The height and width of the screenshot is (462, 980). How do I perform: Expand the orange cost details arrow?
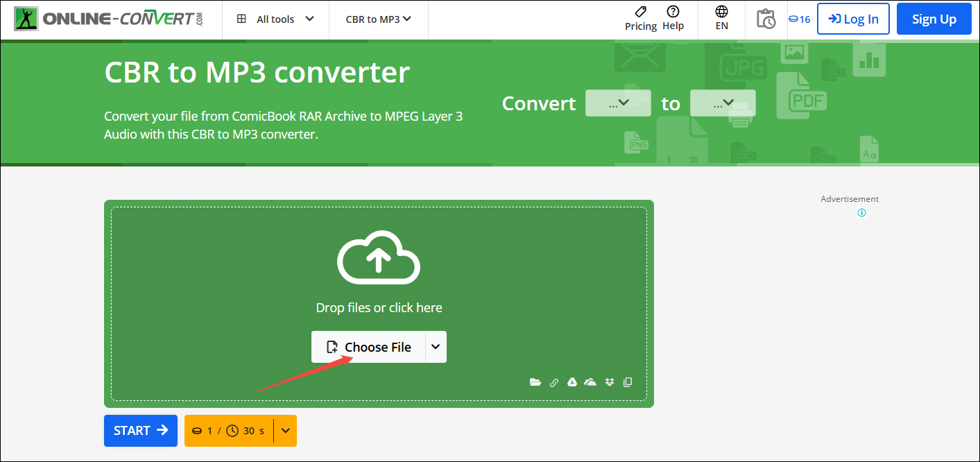coord(285,431)
